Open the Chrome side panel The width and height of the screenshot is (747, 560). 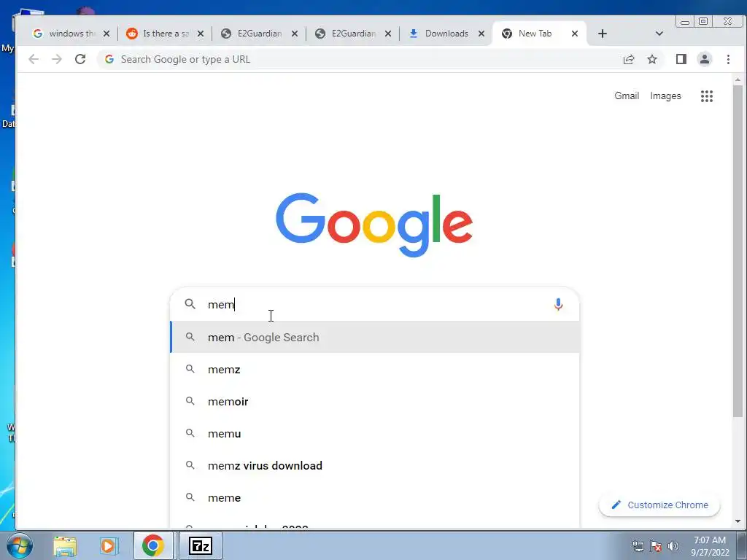(681, 59)
